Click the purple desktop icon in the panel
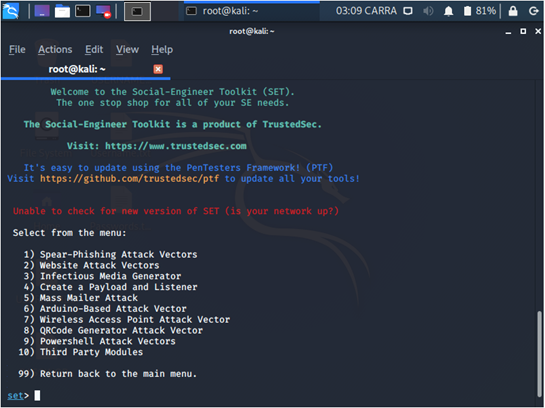 point(42,11)
